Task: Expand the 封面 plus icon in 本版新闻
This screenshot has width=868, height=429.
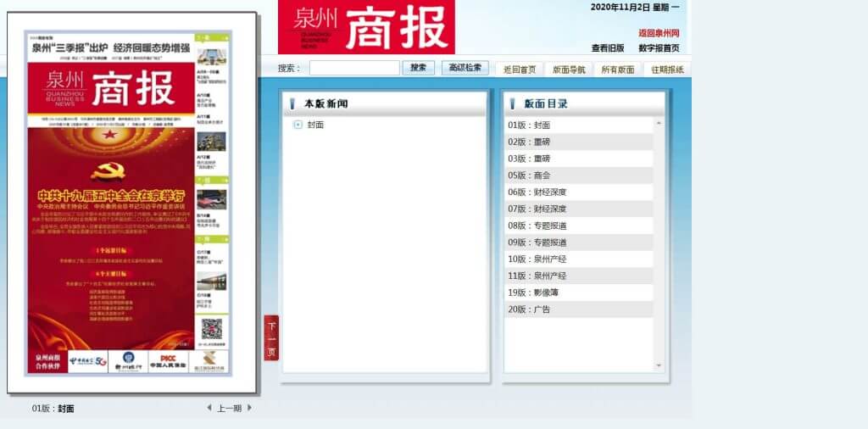Action: (298, 125)
